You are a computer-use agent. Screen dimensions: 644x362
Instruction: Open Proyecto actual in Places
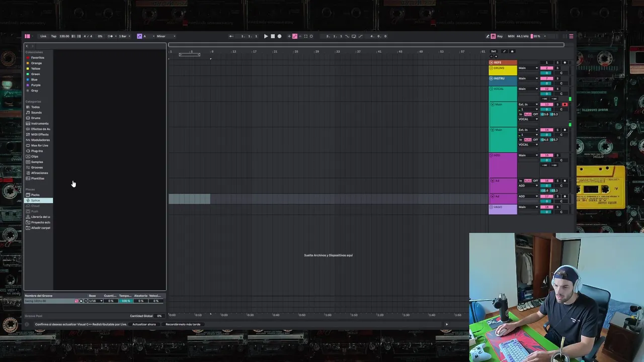40,222
